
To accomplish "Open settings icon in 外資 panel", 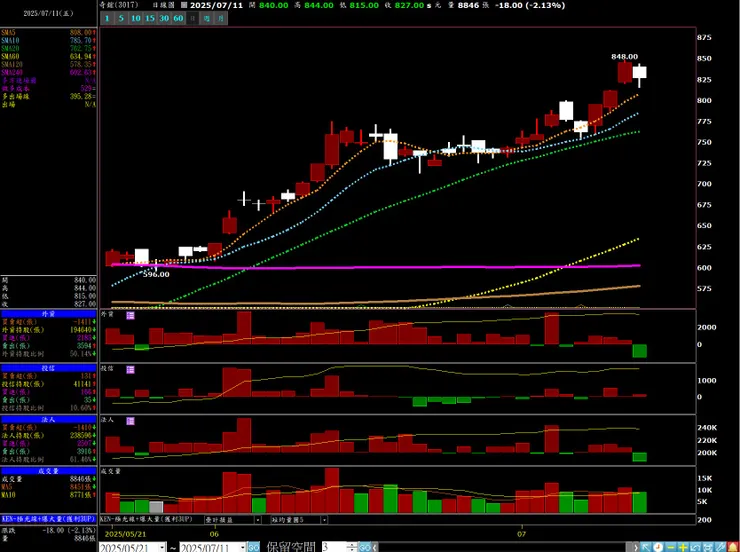I will click(x=130, y=315).
